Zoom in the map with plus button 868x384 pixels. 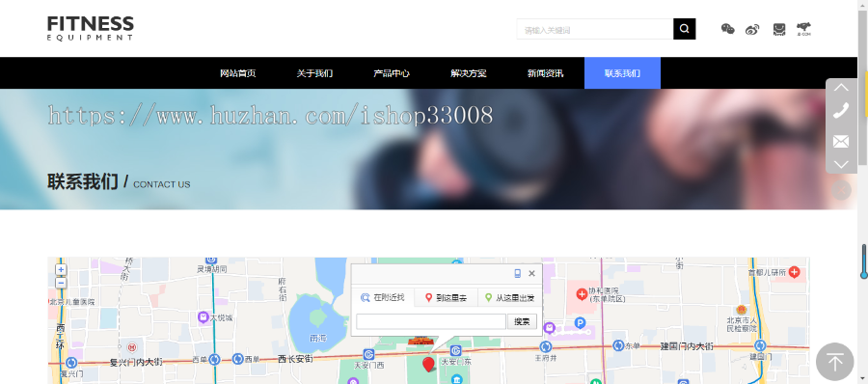[61, 270]
